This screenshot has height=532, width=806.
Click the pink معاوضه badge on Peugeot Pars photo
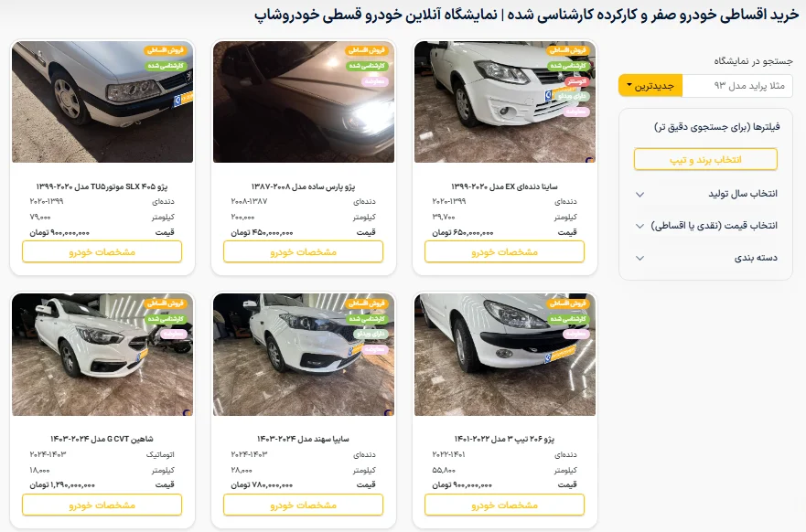[x=375, y=81]
